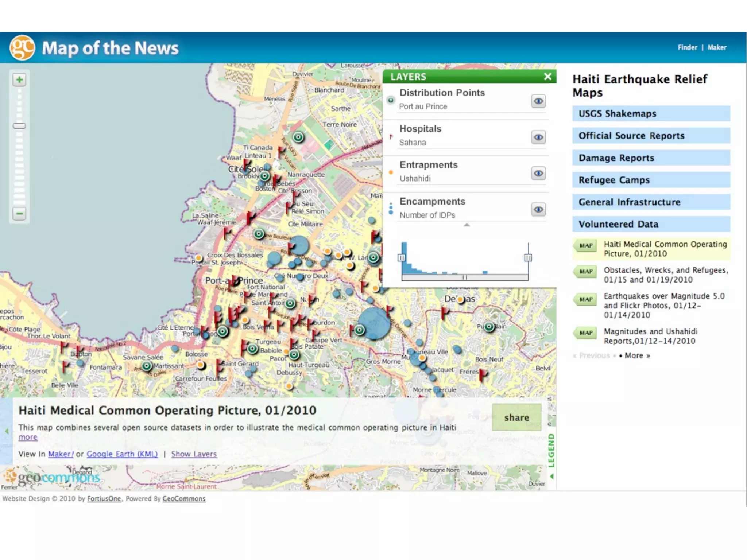Click the GeoCommons logo in header
Screen dimensions: 747x560
(x=22, y=48)
